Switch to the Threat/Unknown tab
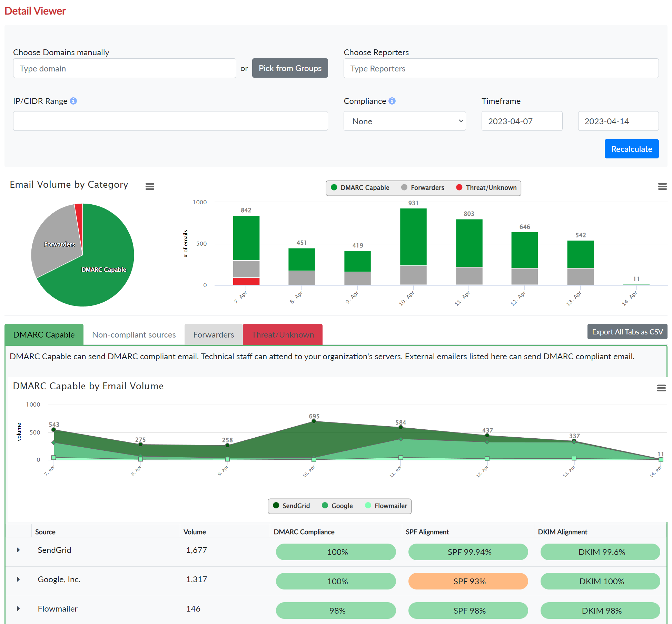Screen dimensions: 672x624 283,334
